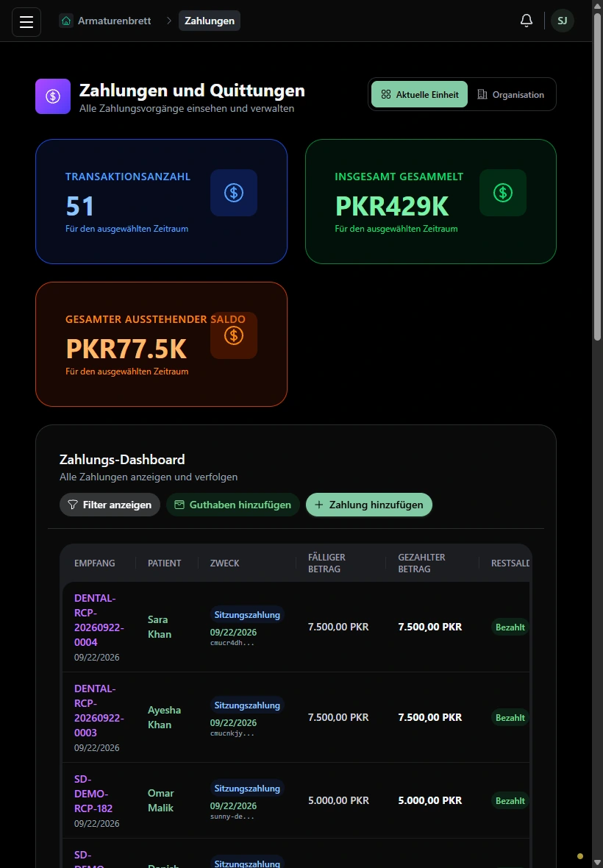Go to Armaturenbrett breadcrumb

[x=115, y=21]
